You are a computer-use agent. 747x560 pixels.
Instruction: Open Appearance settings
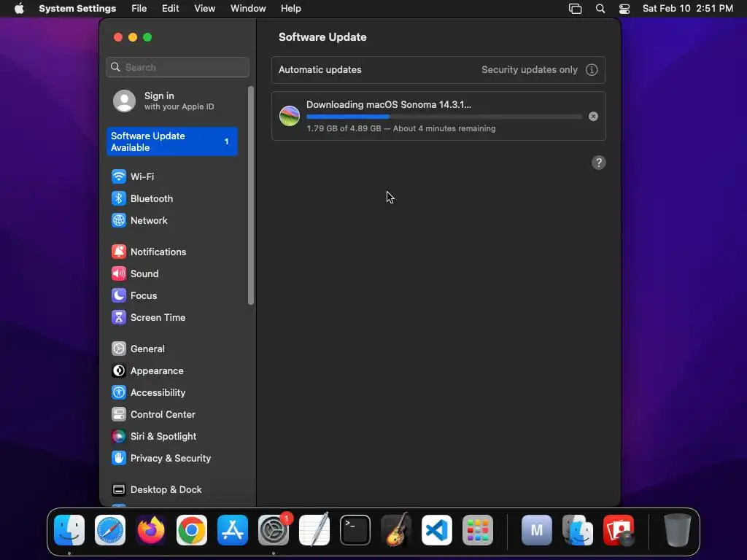point(171,371)
